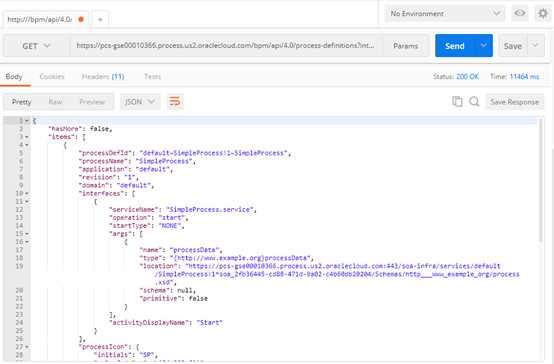This screenshot has width=554, height=364.
Task: Collapse the items array at line 3
Action: pos(26,137)
